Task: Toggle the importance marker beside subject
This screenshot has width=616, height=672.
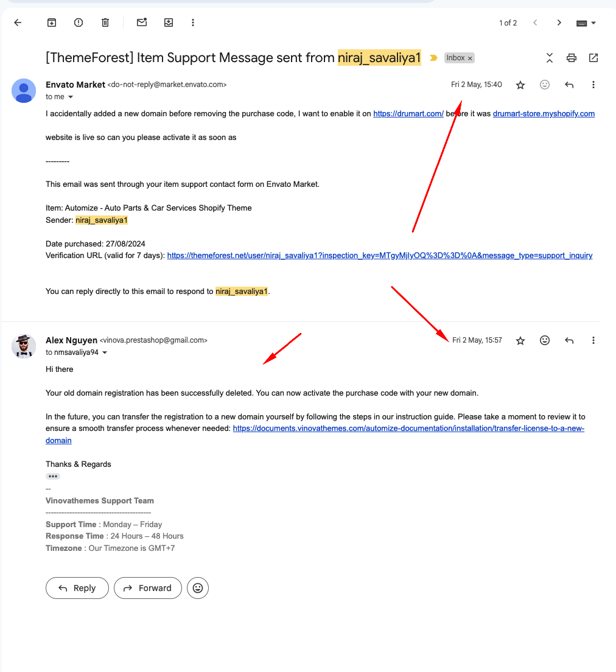Action: click(433, 58)
